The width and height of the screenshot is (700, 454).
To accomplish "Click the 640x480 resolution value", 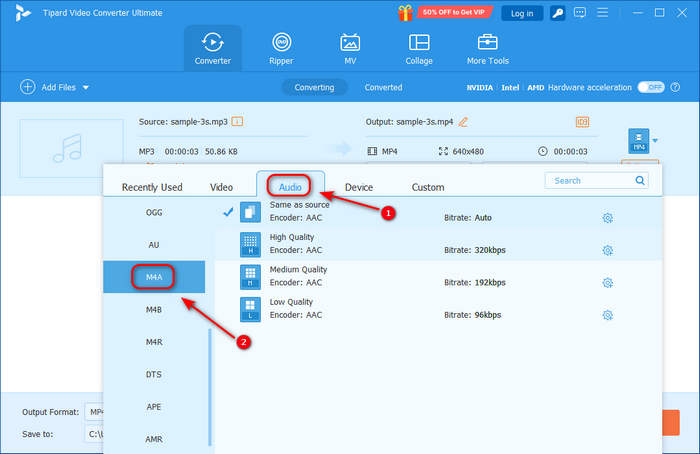I will [x=468, y=152].
